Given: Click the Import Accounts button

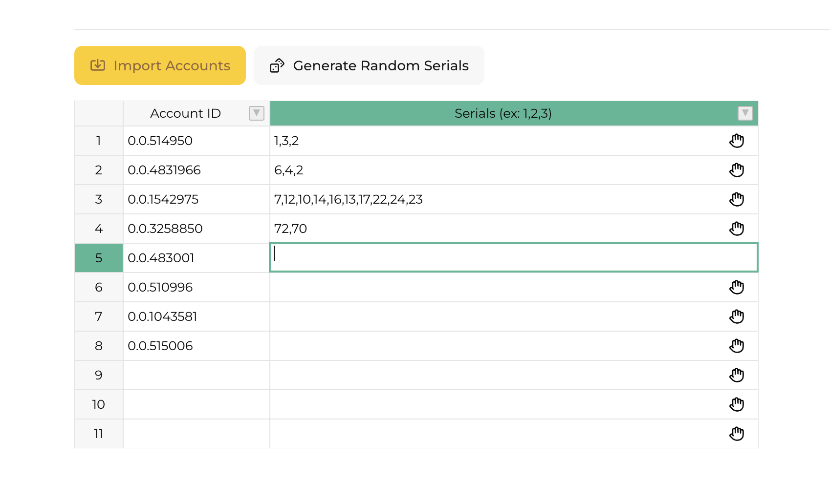Looking at the screenshot, I should [x=160, y=65].
